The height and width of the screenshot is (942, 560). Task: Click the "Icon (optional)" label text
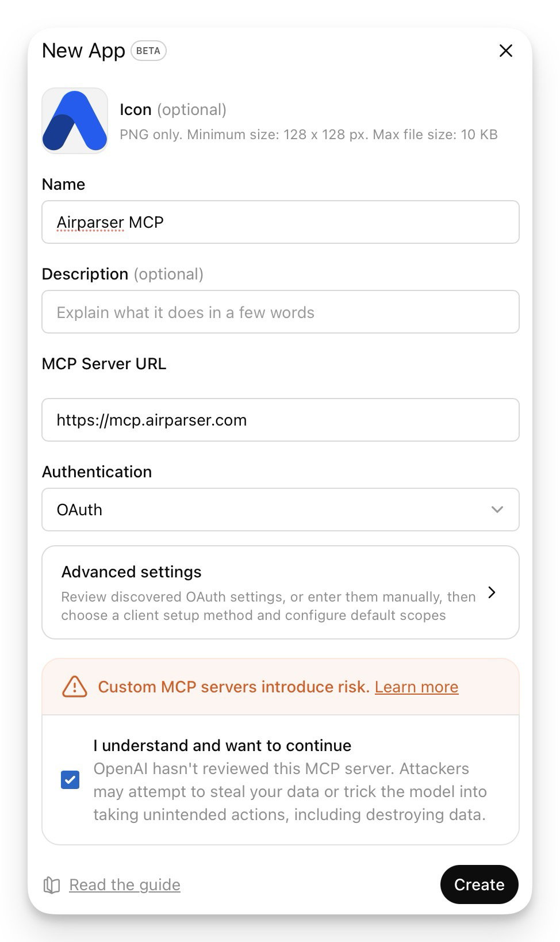coord(172,109)
